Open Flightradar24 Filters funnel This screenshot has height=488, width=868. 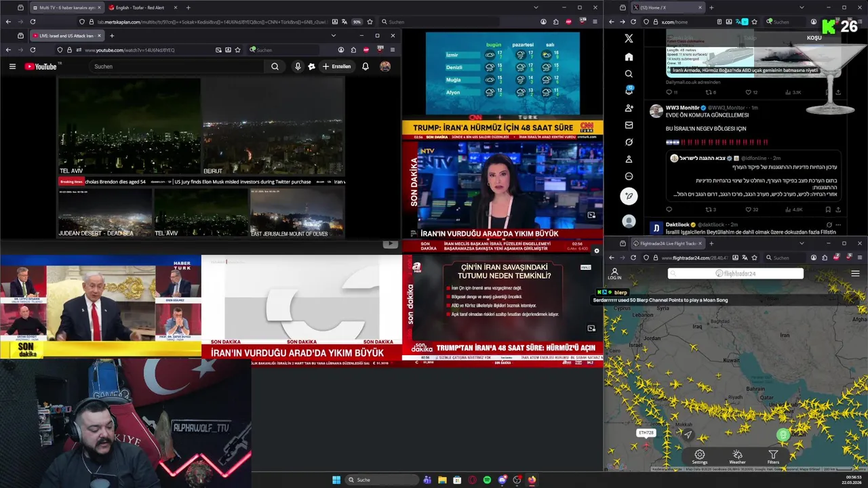click(773, 457)
